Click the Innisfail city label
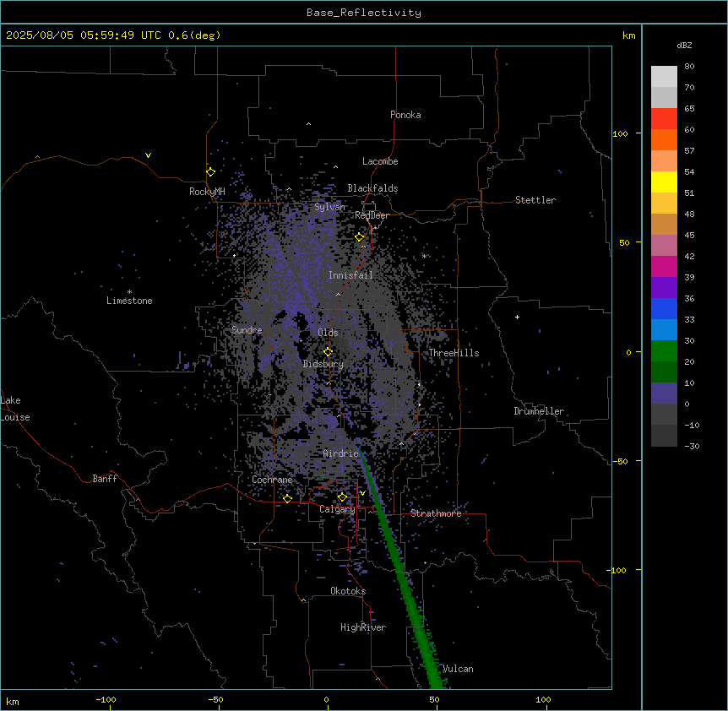This screenshot has height=711, width=728. (x=350, y=275)
